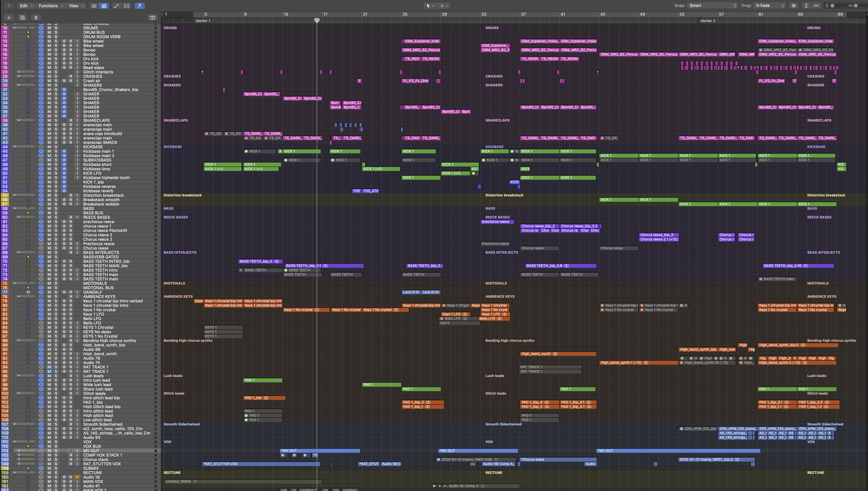Click the Catch Playhead button
Image resolution: width=868 pixels, height=491 pixels.
(140, 6)
